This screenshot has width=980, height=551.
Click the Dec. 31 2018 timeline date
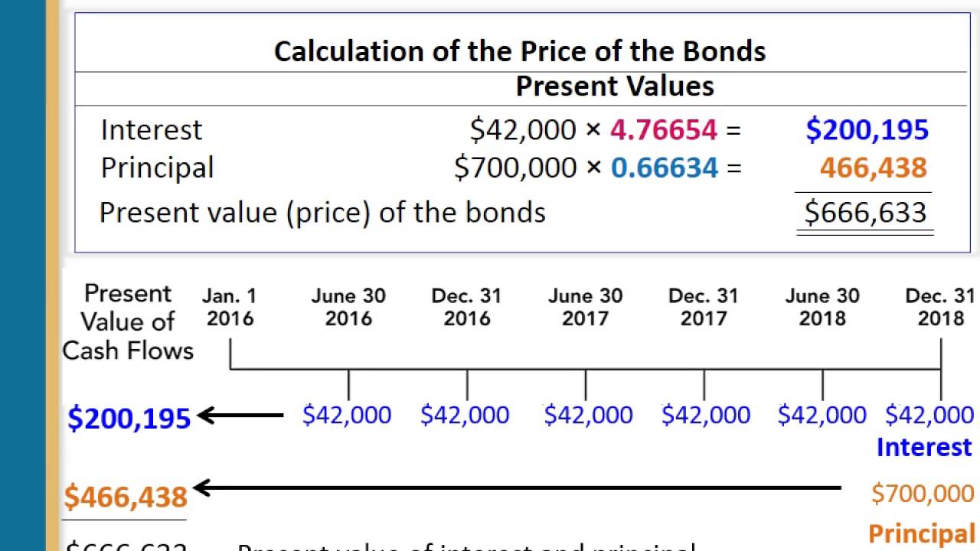coord(939,307)
